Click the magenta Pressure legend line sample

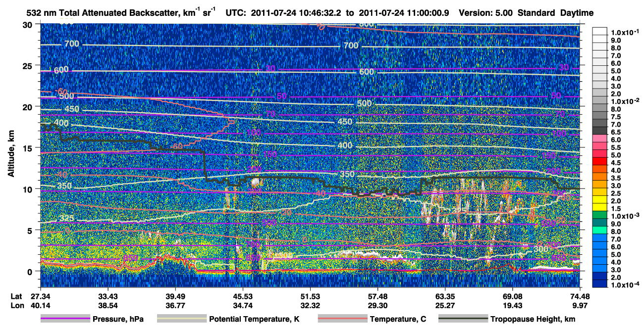coord(65,319)
